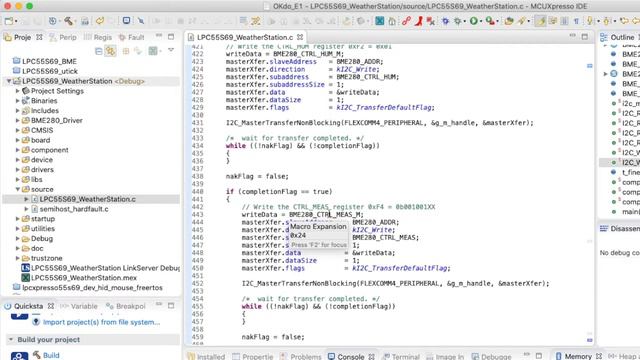Toggle show whitespace characters pilcrow icon
Image resolution: width=640 pixels, height=360 pixels.
click(576, 21)
